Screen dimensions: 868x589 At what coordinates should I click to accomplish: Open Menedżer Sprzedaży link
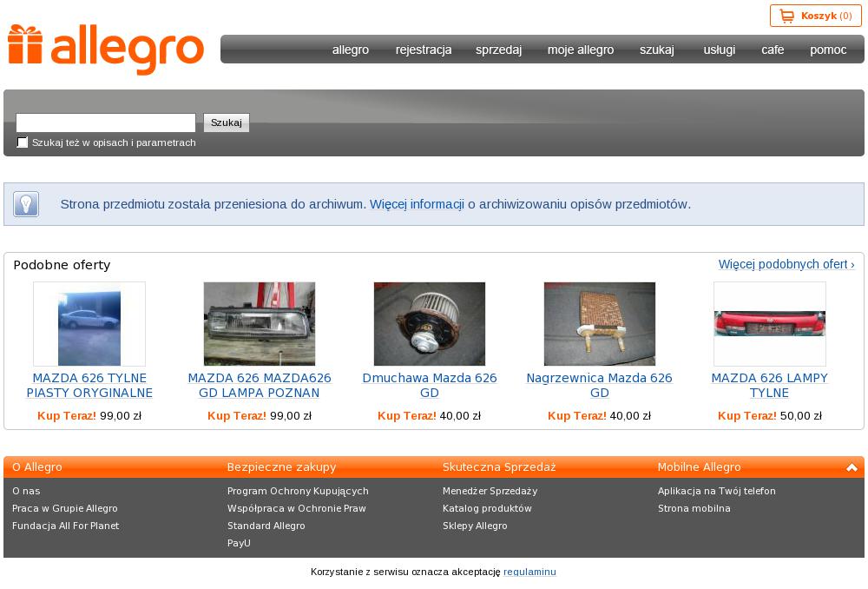(x=490, y=491)
